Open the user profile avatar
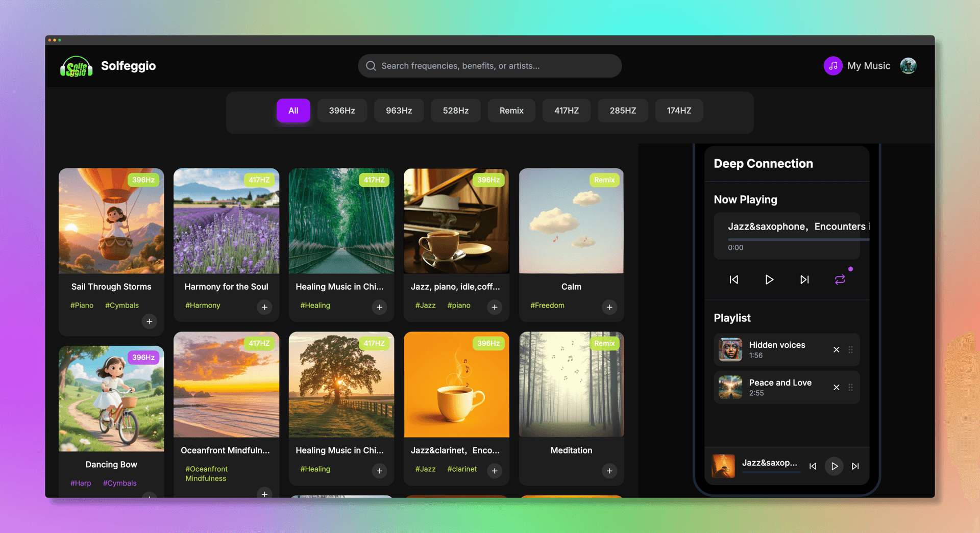Screen dimensions: 980x533 (908, 66)
